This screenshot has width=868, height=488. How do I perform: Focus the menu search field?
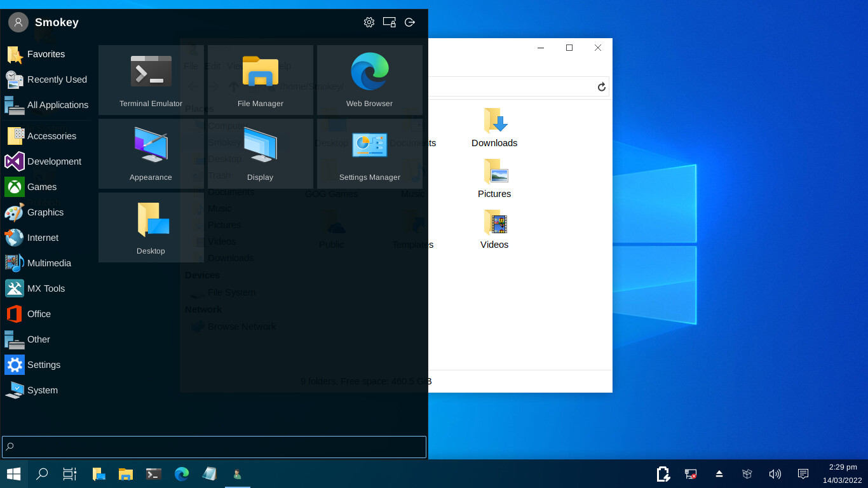click(x=214, y=447)
